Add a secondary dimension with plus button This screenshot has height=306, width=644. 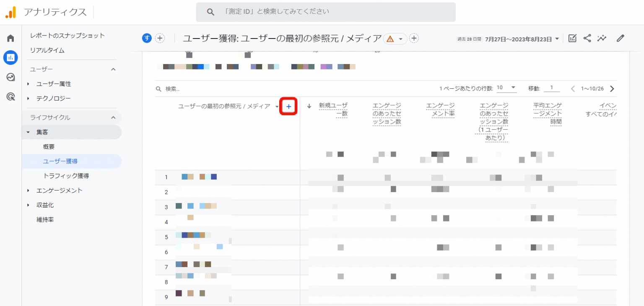(x=288, y=107)
